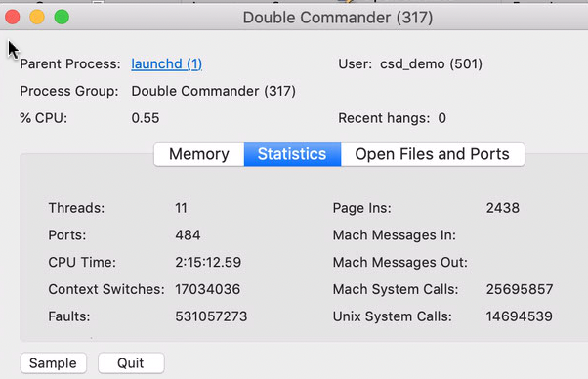Image resolution: width=588 pixels, height=379 pixels.
Task: Click the Process Group label
Action: pos(69,91)
